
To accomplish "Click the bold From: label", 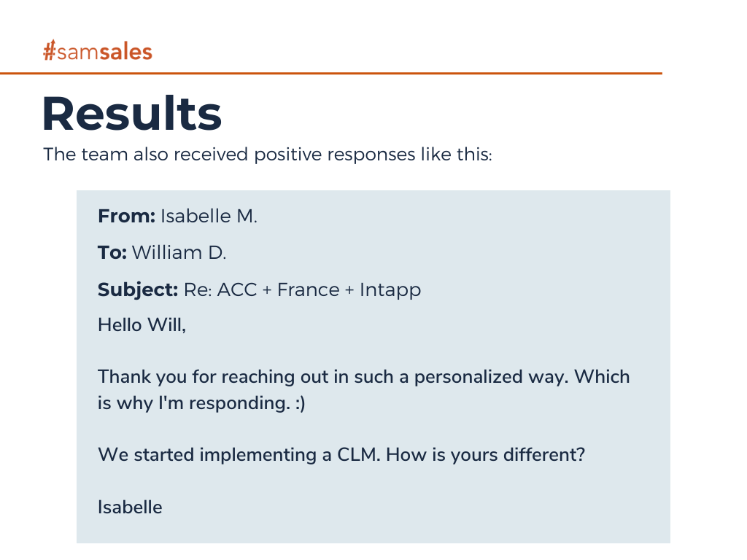I will (126, 216).
